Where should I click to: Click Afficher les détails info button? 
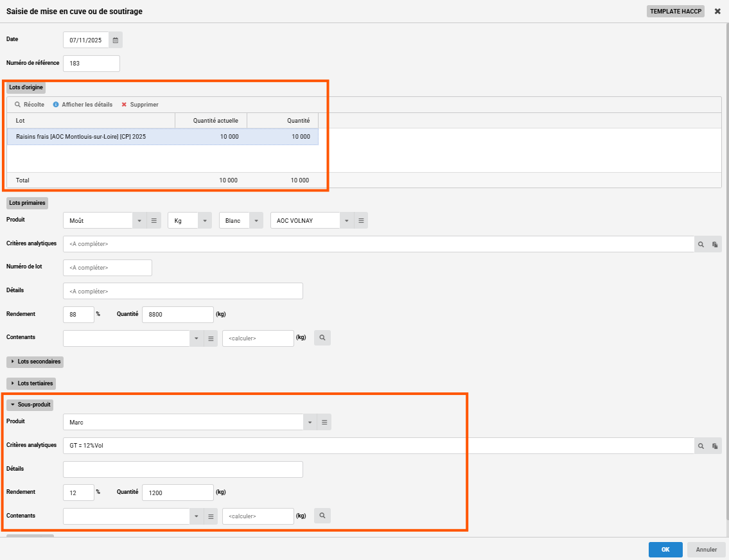(x=83, y=105)
